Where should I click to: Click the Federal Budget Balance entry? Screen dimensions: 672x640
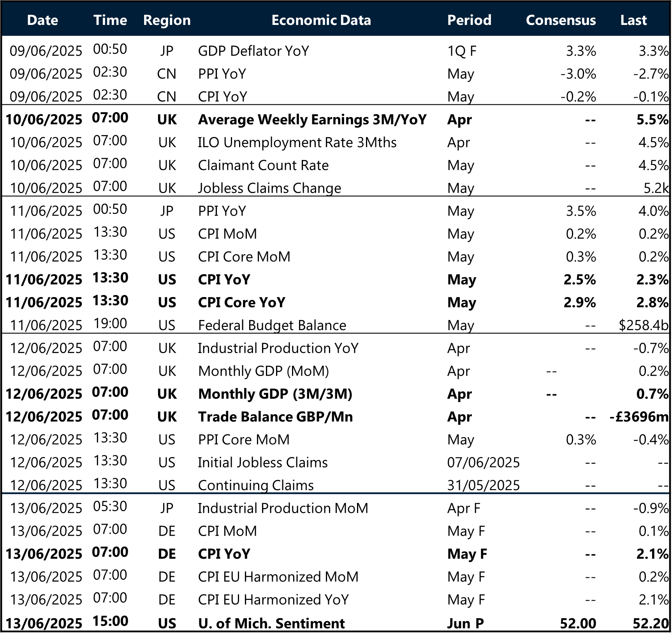pyautogui.click(x=272, y=325)
